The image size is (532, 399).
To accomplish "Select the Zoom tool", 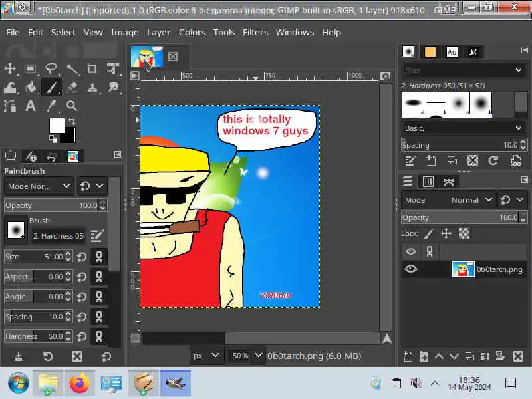I will [x=72, y=106].
